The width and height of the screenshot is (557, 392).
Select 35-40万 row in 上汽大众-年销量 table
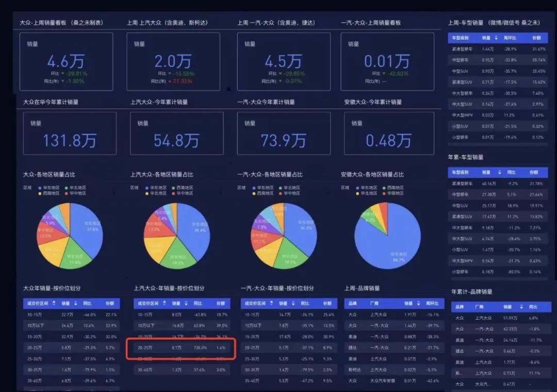182,370
